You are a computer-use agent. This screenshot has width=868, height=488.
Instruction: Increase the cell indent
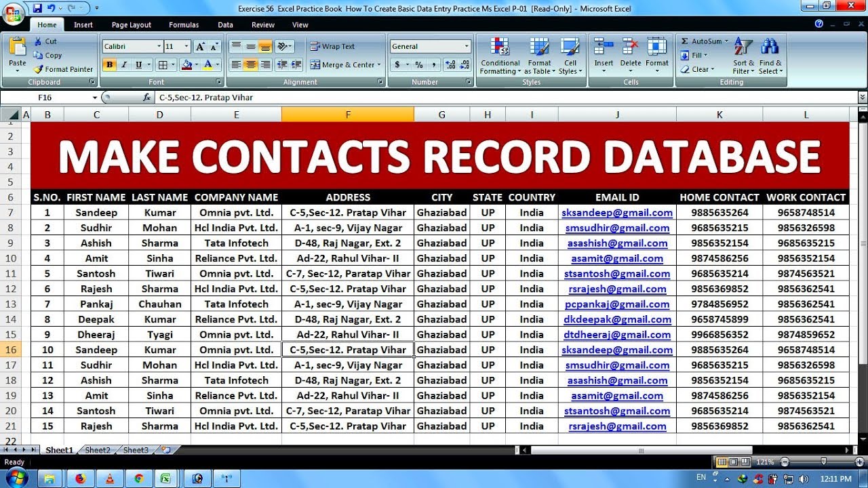(296, 65)
